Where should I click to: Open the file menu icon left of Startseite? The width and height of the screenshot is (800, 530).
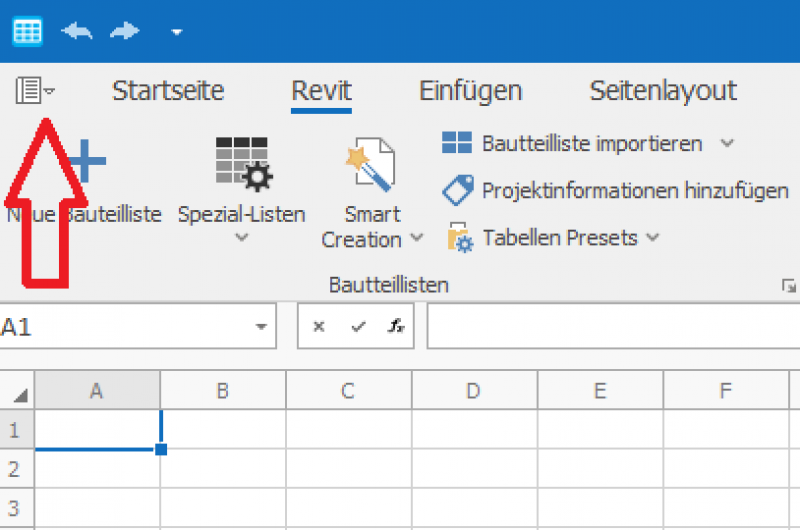click(34, 91)
